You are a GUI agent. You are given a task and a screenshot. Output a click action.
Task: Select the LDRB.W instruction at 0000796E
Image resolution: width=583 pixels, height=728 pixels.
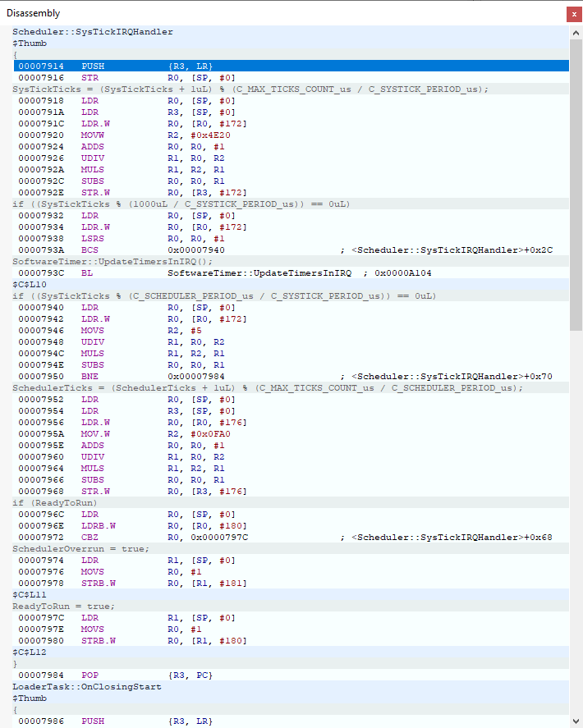coord(291,525)
